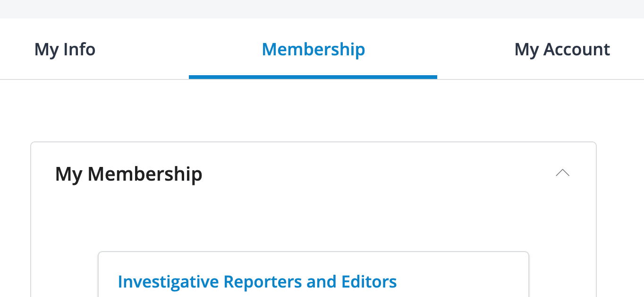644x297 pixels.
Task: Click the word Membership in the panel heading
Action: (144, 174)
